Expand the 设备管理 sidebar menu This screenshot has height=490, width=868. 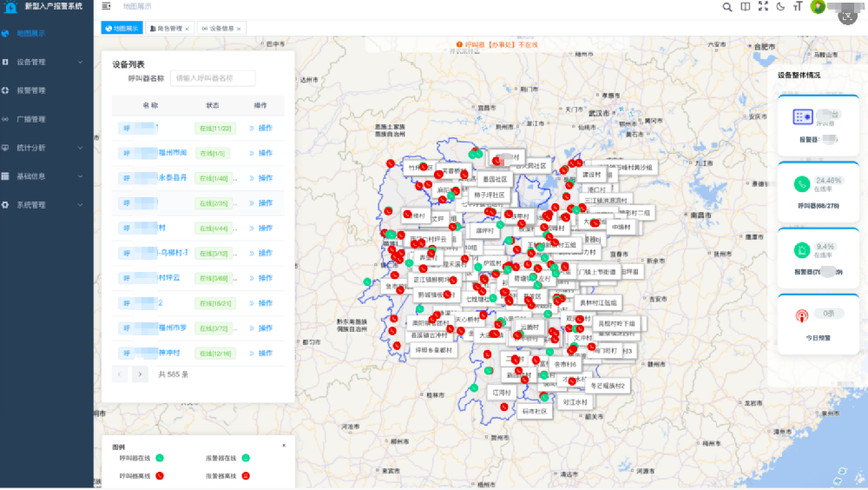tap(45, 62)
